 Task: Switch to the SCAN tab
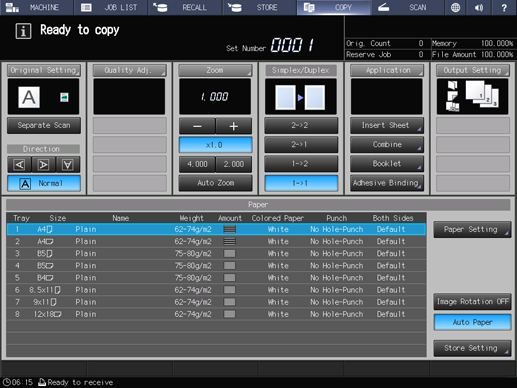tap(407, 7)
